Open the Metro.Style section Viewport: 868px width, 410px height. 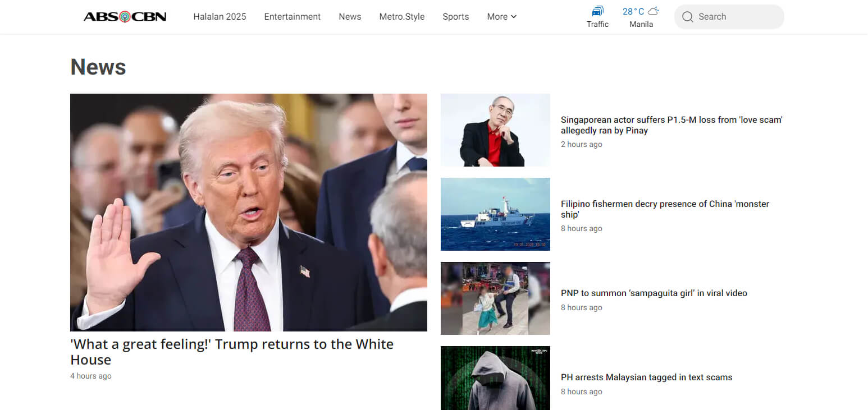402,17
